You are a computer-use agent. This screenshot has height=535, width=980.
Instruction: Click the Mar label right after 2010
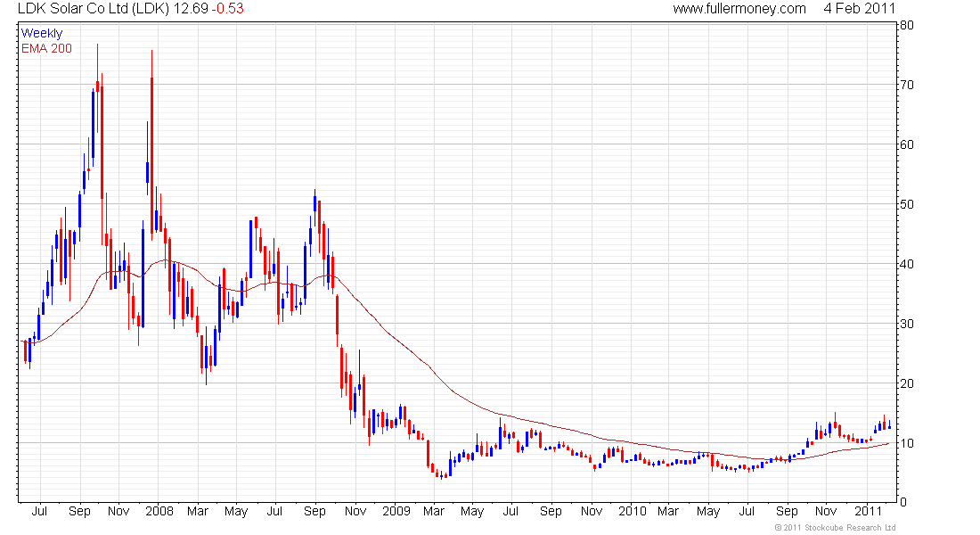coord(668,511)
